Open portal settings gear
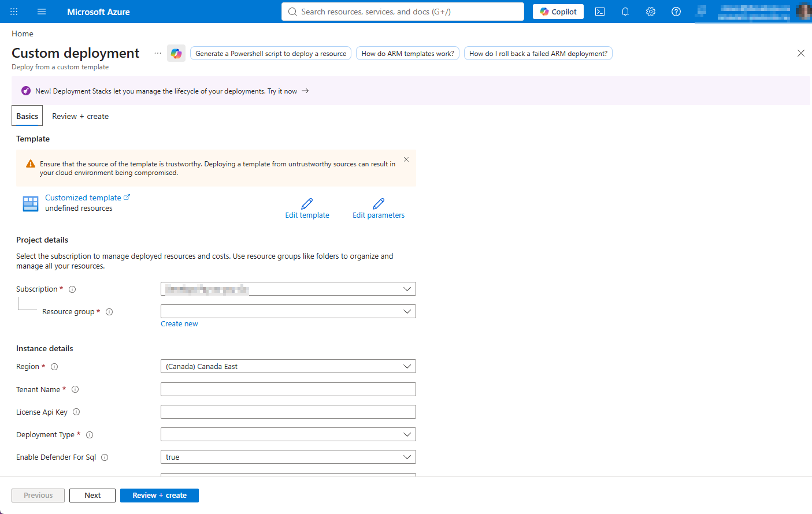The height and width of the screenshot is (514, 812). click(651, 12)
